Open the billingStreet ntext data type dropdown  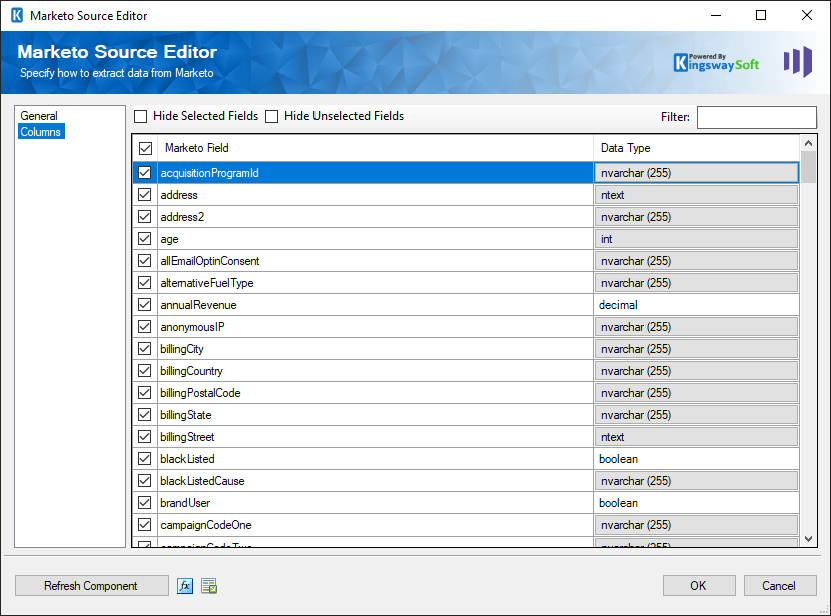point(696,437)
